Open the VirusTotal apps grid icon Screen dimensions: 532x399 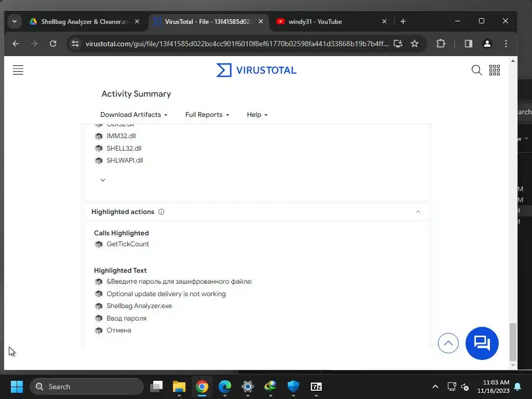[x=495, y=70]
